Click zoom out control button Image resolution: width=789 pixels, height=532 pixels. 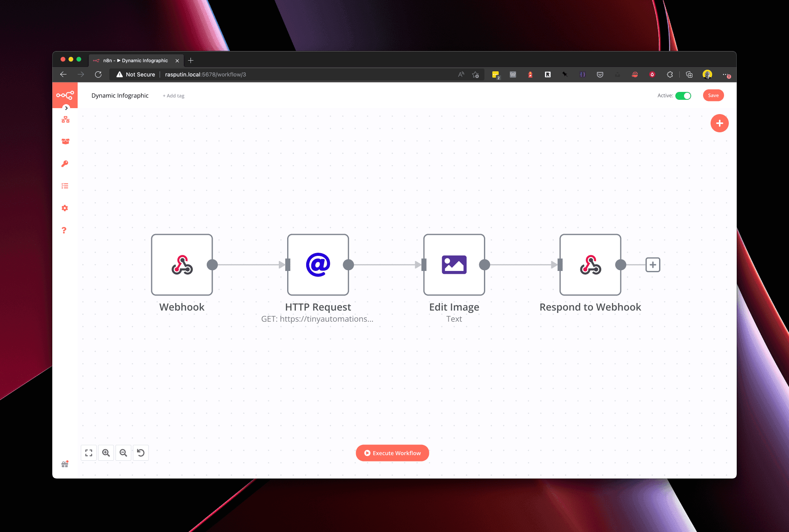[124, 453]
